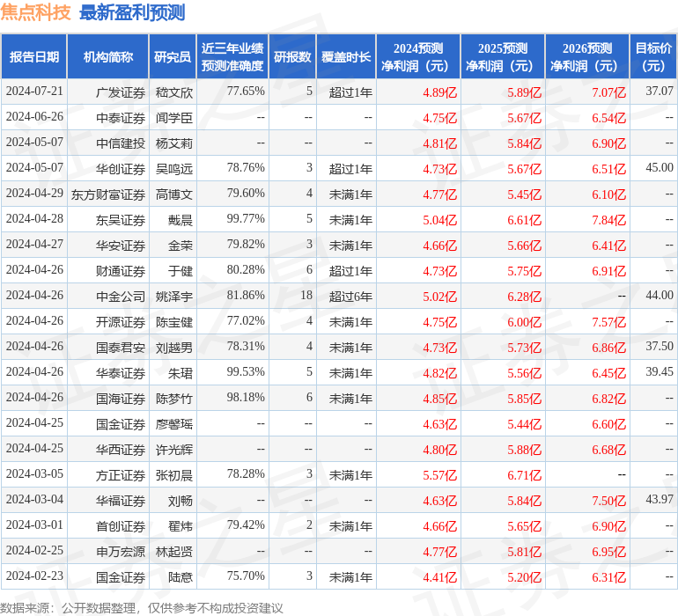This screenshot has height=616, width=678.
Task: Click institution name 首创证券
Action: 121,526
